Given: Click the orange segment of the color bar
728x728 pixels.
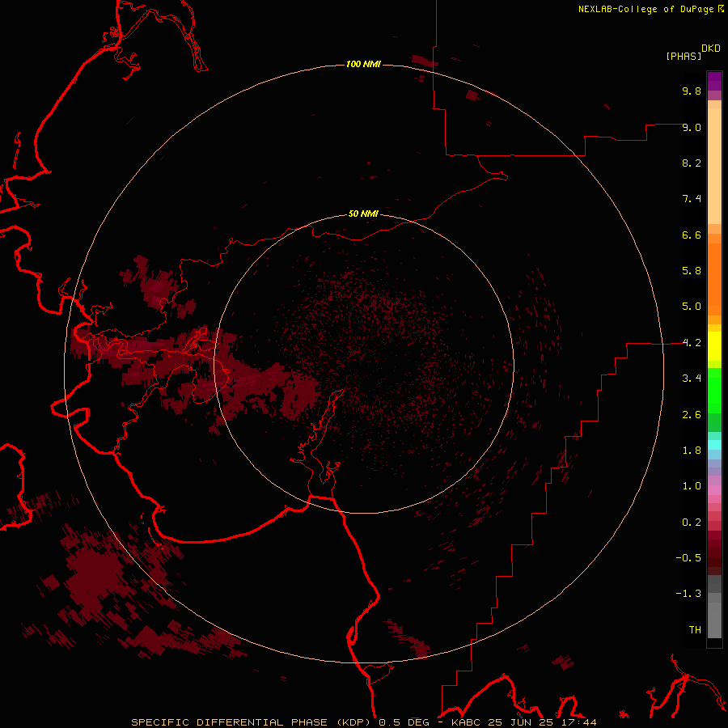Looking at the screenshot, I should [714, 280].
